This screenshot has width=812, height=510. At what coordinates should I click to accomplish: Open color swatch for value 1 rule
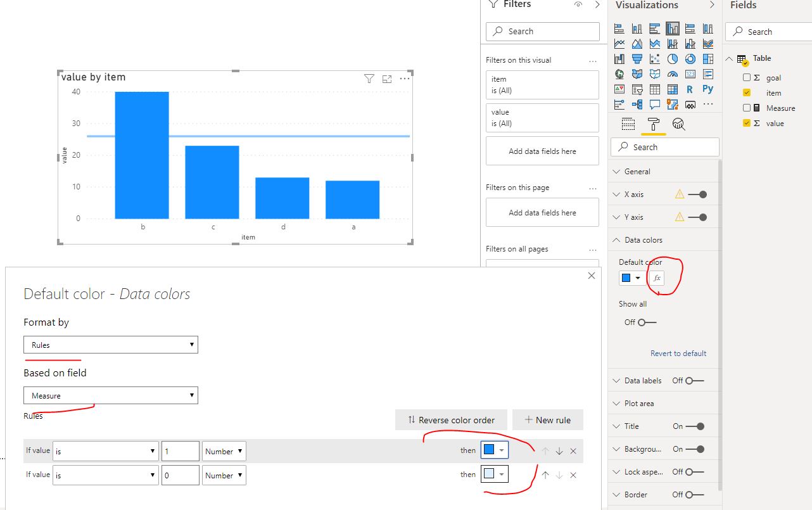pyautogui.click(x=495, y=450)
